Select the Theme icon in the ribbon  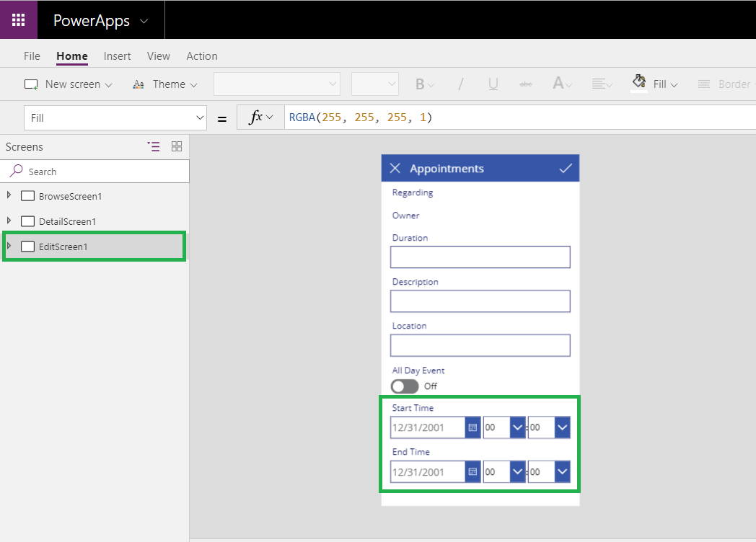138,84
